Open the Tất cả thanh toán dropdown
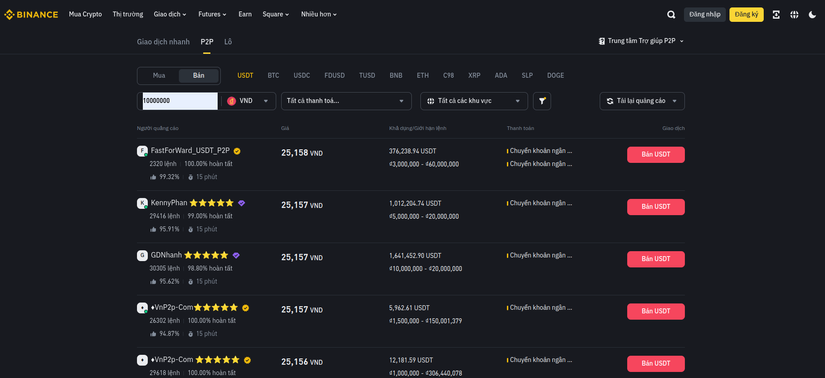The height and width of the screenshot is (378, 825). [x=346, y=101]
